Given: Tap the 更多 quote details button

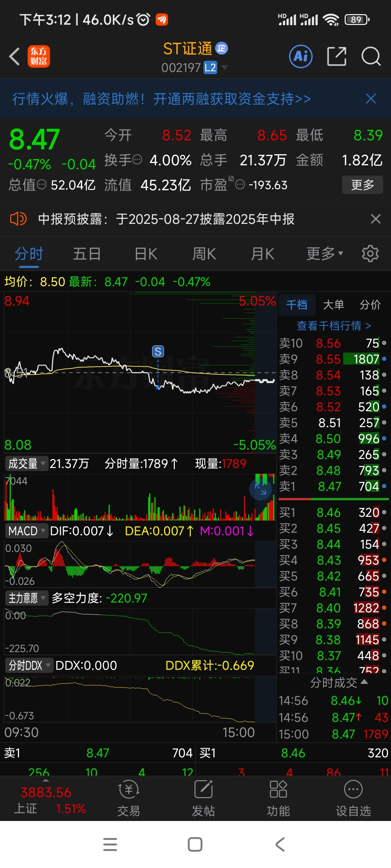Looking at the screenshot, I should coord(362,185).
